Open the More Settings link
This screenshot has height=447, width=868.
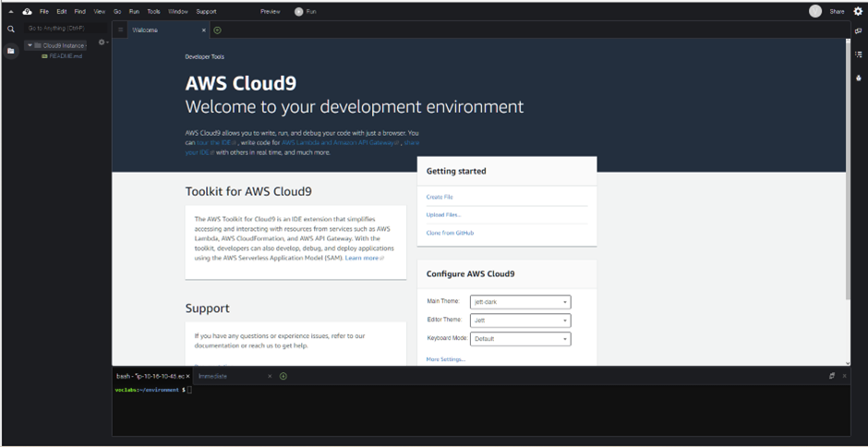pyautogui.click(x=446, y=359)
